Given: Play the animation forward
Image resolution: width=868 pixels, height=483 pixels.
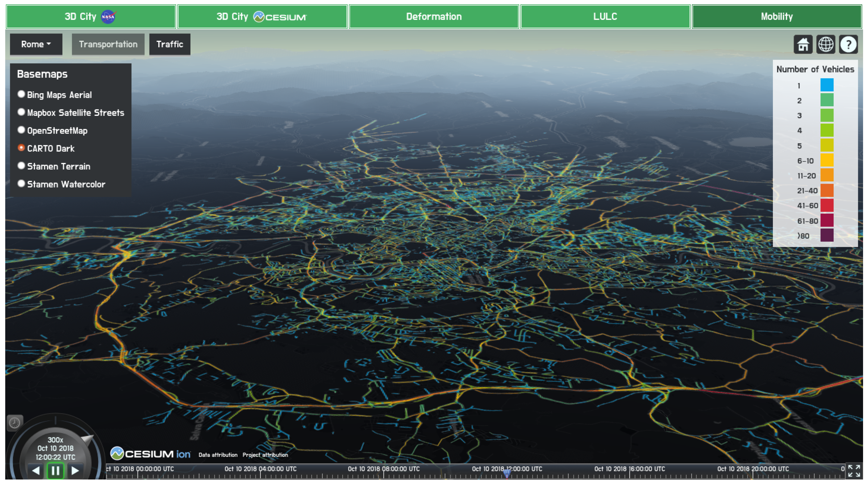Looking at the screenshot, I should click(75, 470).
